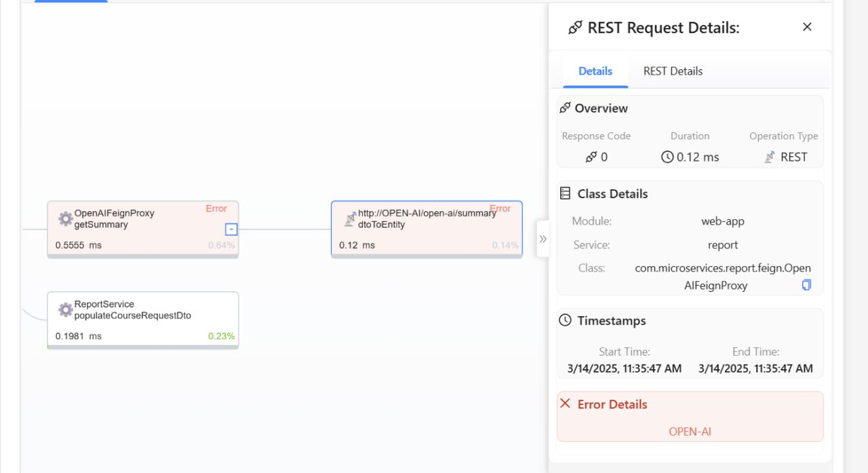Close the REST Request Details panel
Image resolution: width=868 pixels, height=473 pixels.
point(807,27)
